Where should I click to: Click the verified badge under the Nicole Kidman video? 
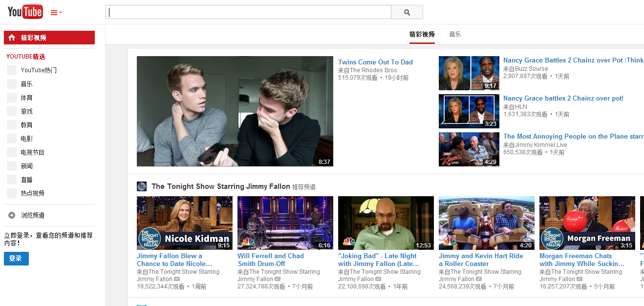(177, 279)
